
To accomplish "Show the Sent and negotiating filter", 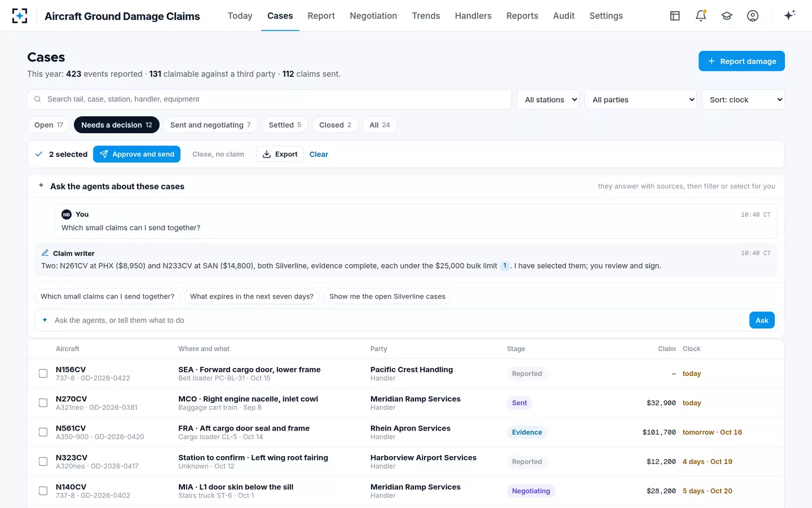I will pyautogui.click(x=210, y=125).
